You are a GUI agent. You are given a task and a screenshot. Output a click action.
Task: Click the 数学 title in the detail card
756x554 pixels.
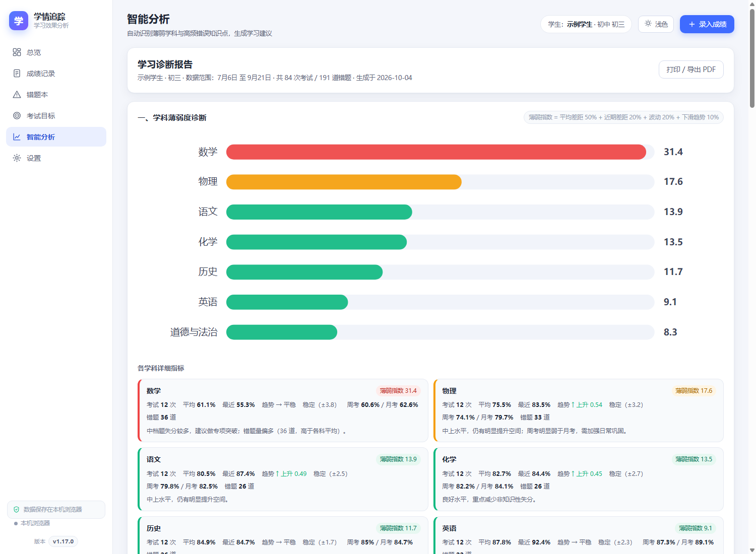coord(154,391)
